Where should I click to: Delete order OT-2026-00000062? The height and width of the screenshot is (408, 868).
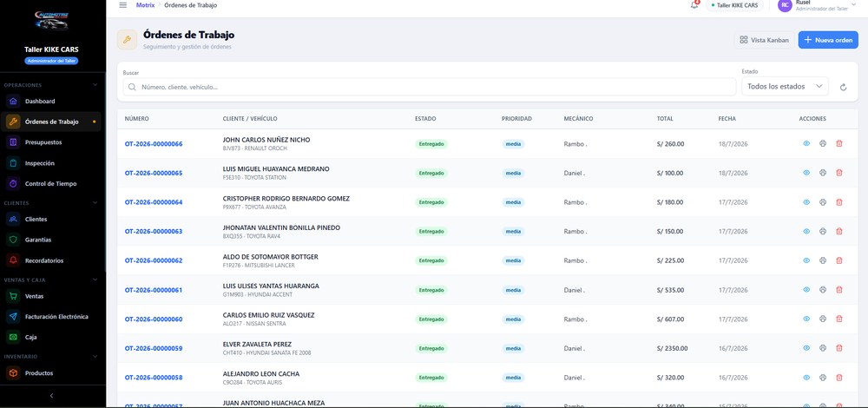pyautogui.click(x=839, y=260)
